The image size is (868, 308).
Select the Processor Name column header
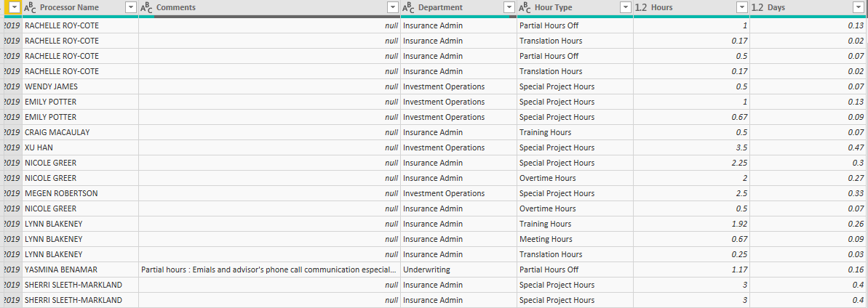point(80,8)
